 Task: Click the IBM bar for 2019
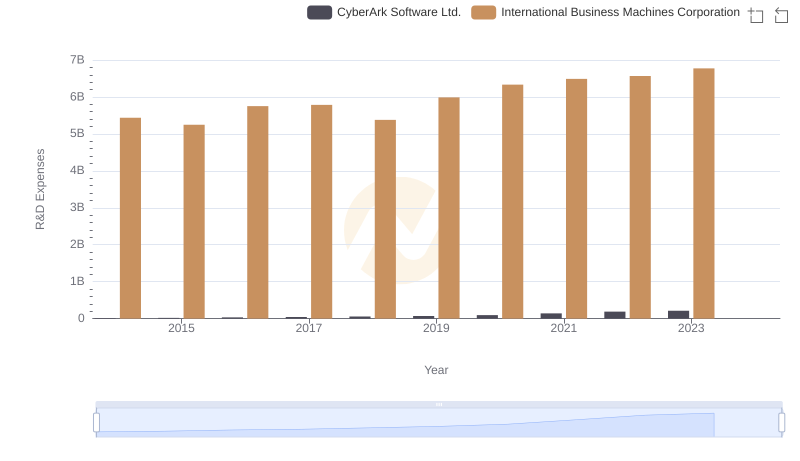pos(449,208)
